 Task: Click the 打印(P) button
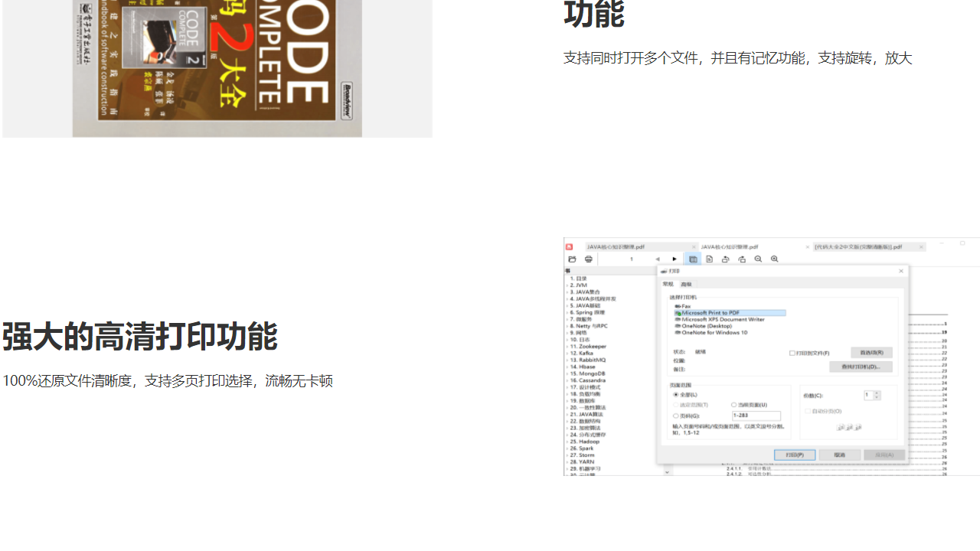(x=795, y=455)
